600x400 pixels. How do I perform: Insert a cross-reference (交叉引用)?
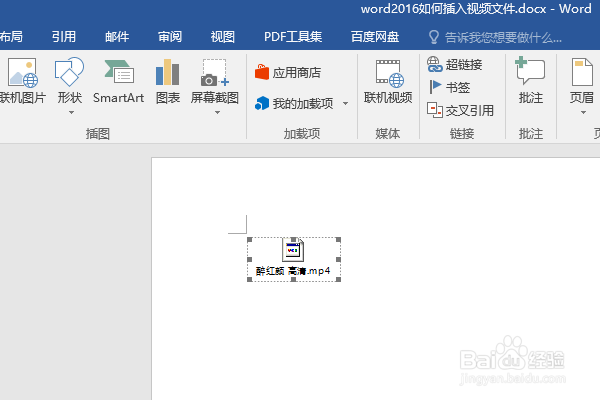tap(460, 110)
